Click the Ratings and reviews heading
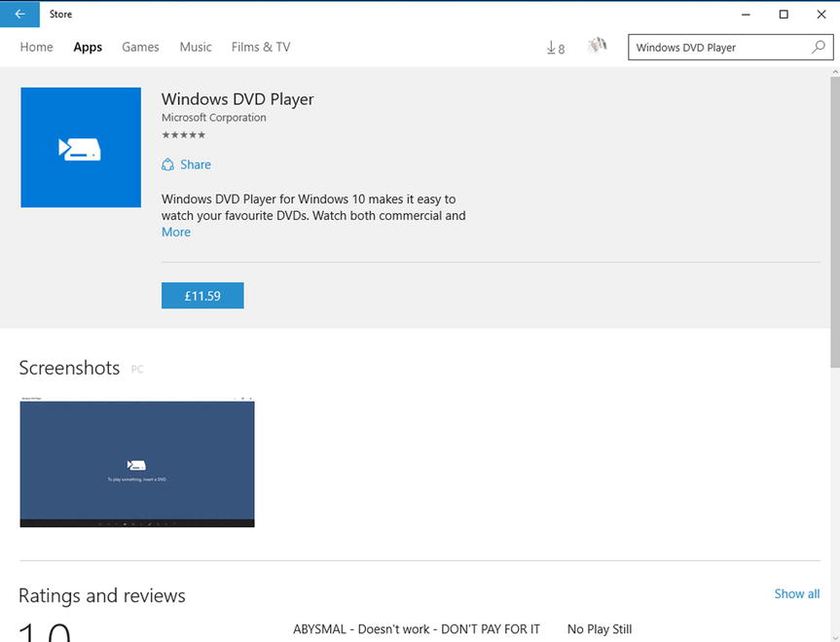The image size is (840, 642). tap(102, 595)
